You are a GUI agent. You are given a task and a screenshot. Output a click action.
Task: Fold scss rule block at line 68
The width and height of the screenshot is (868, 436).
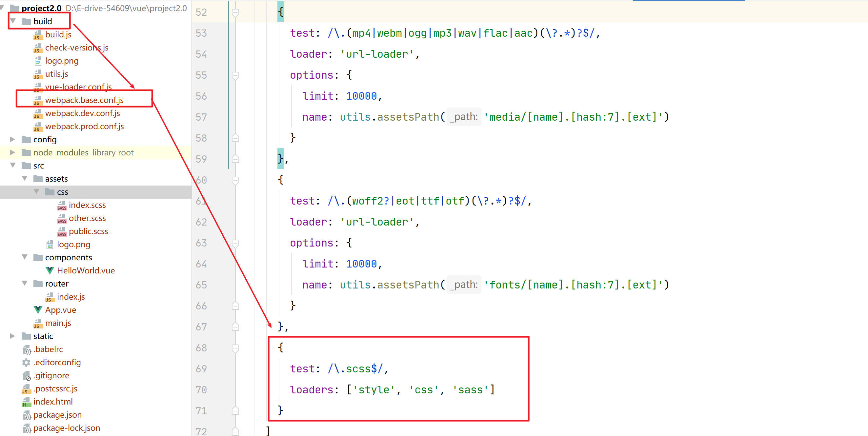pos(235,348)
